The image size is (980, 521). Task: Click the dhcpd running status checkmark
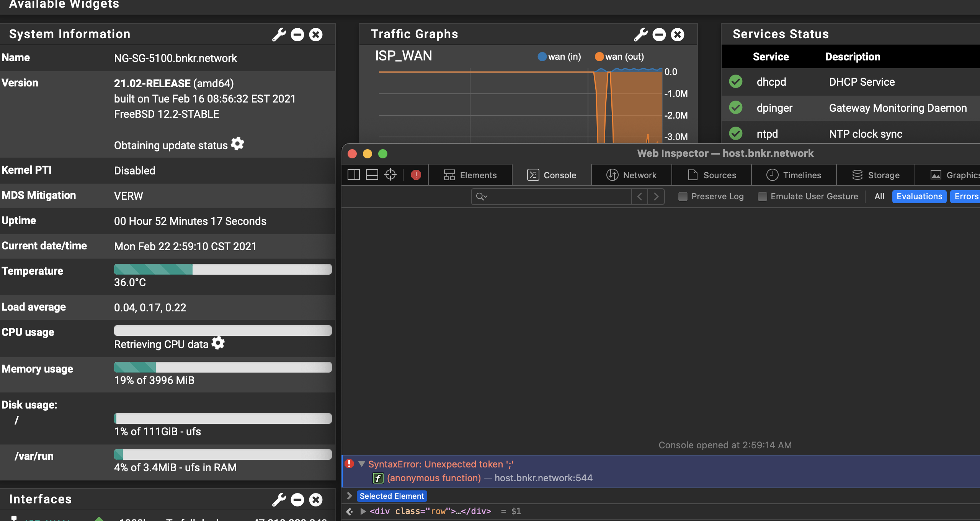[x=736, y=81]
